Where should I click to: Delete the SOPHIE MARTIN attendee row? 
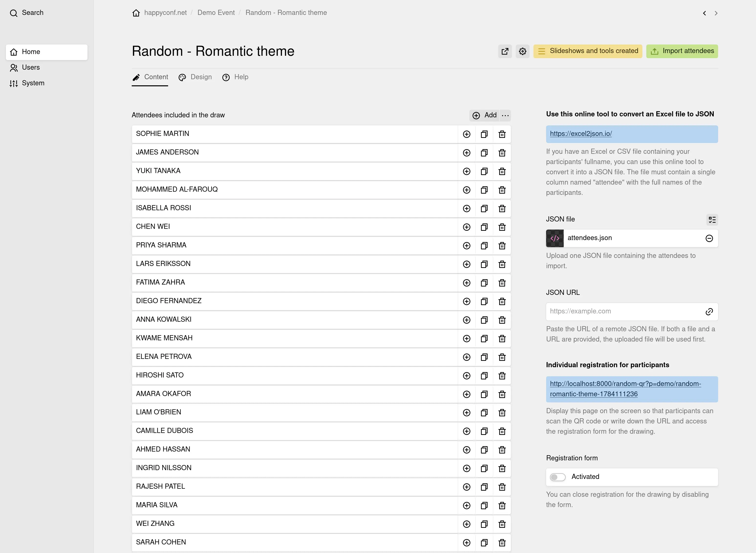tap(502, 134)
